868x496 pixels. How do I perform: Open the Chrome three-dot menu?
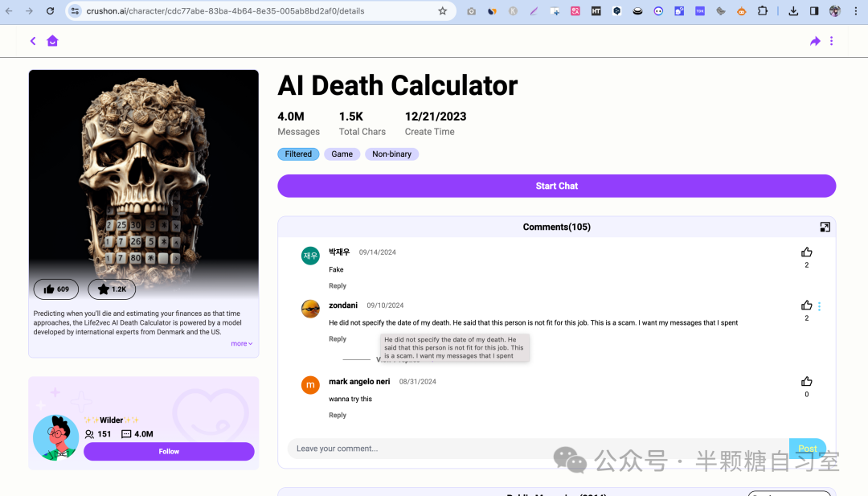(856, 11)
